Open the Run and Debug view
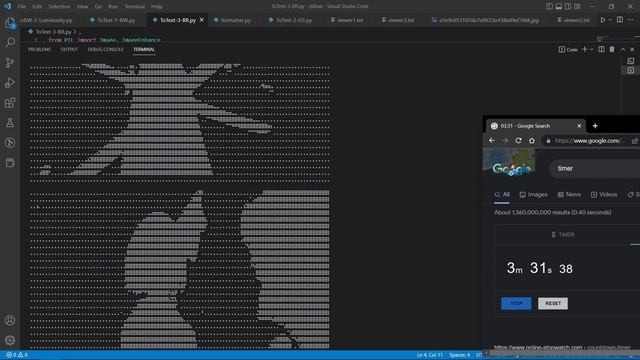 (10, 82)
